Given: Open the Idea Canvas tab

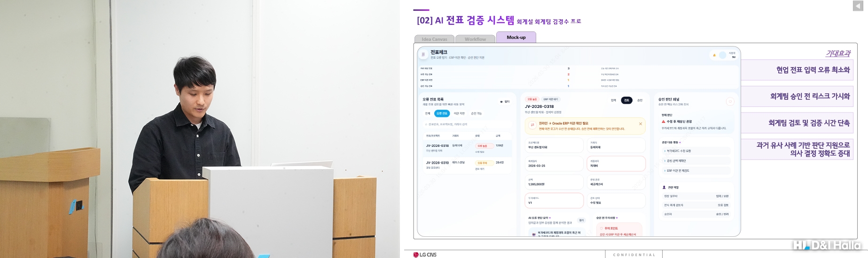Looking at the screenshot, I should [434, 39].
